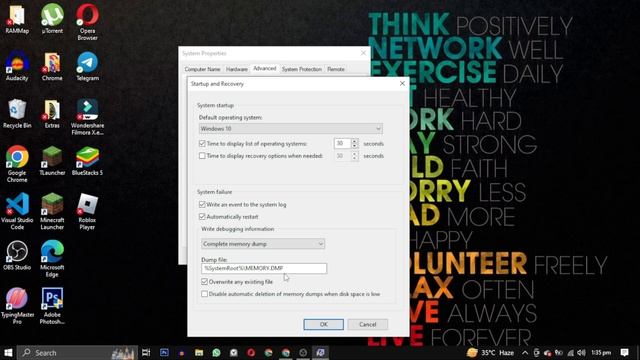Viewport: 640px width, 360px height.
Task: Open File Explorer from the taskbar
Action: pos(199,353)
